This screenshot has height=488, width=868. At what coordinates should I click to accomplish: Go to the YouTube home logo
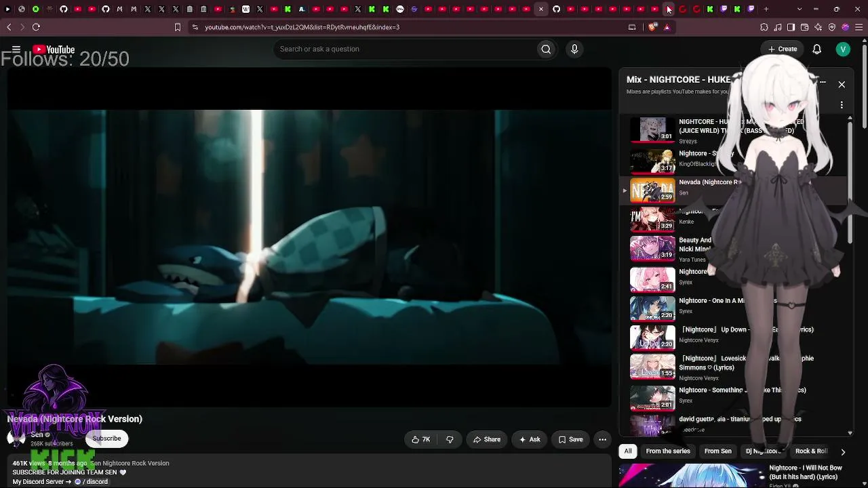pyautogui.click(x=54, y=49)
